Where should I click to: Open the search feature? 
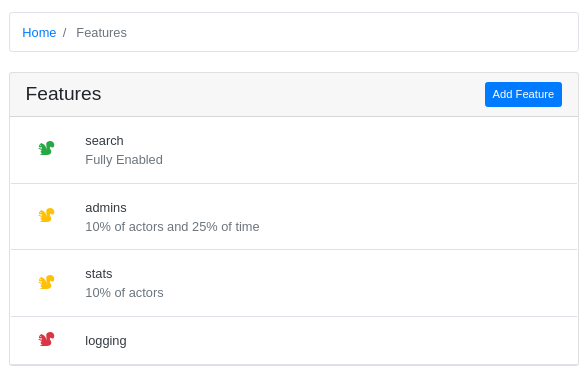coord(104,141)
